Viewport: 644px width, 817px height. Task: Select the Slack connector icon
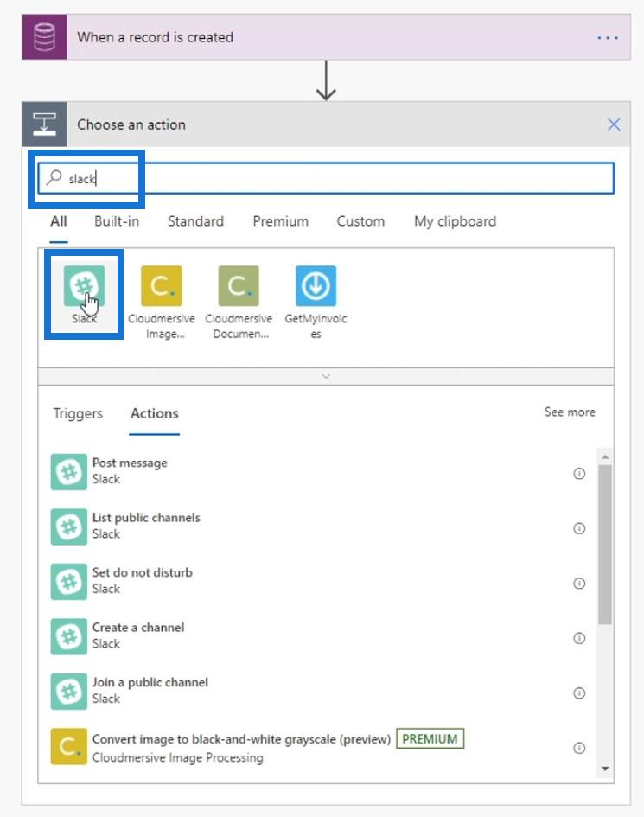pyautogui.click(x=84, y=285)
